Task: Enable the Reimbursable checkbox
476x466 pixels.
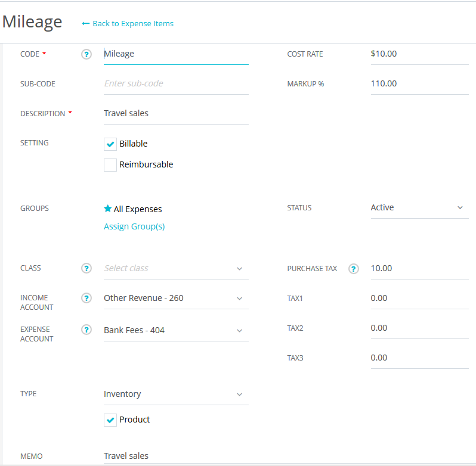Action: click(x=110, y=165)
